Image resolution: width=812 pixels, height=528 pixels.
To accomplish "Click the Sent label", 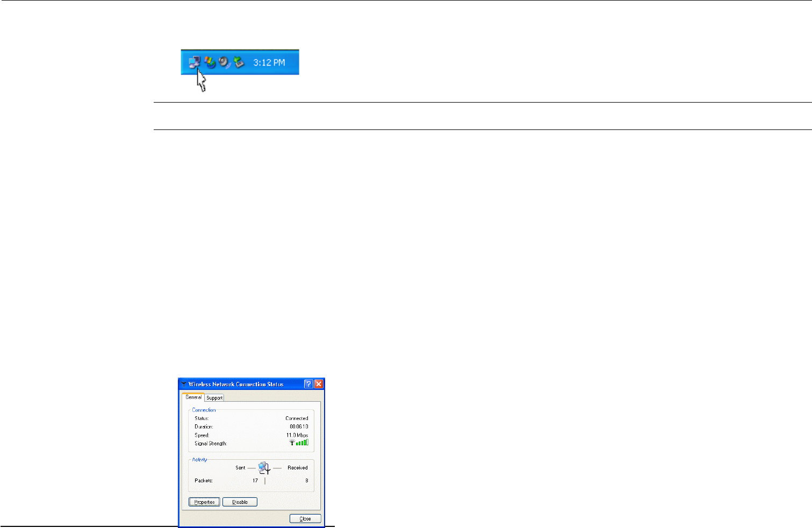I will 240,468.
